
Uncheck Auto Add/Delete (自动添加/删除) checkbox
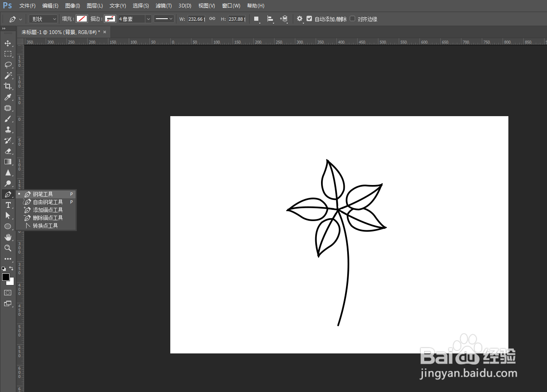[x=309, y=19]
